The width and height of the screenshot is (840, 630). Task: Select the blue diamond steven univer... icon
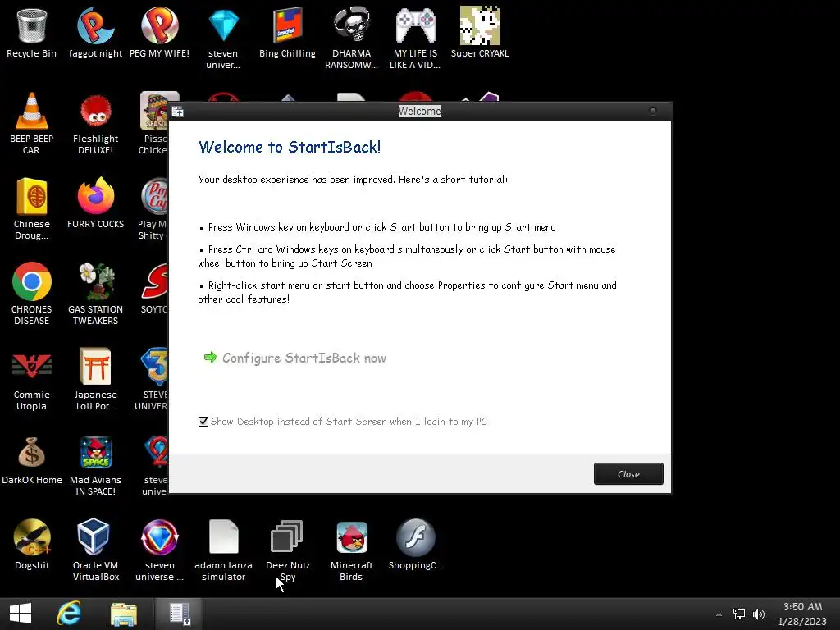(x=223, y=38)
